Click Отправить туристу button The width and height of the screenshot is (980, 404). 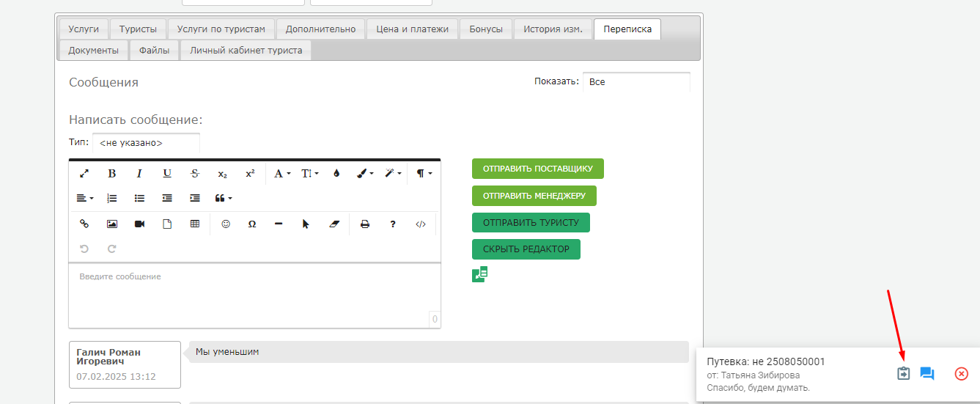pyautogui.click(x=531, y=222)
